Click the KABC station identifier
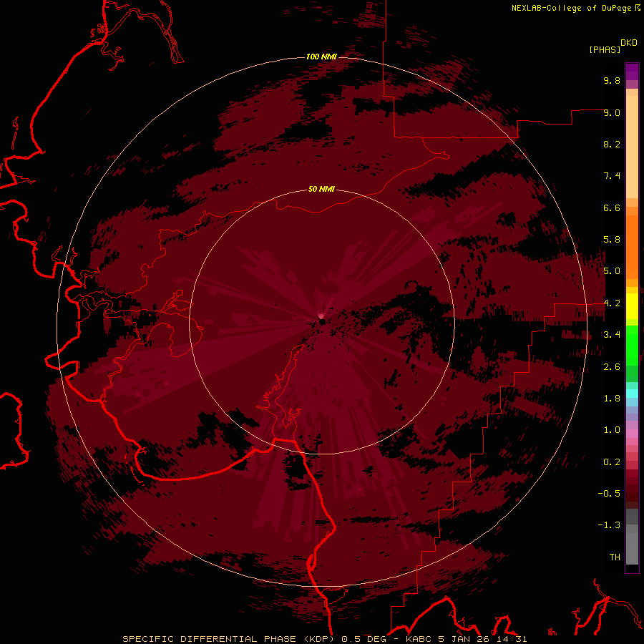The image size is (644, 644). 420,639
